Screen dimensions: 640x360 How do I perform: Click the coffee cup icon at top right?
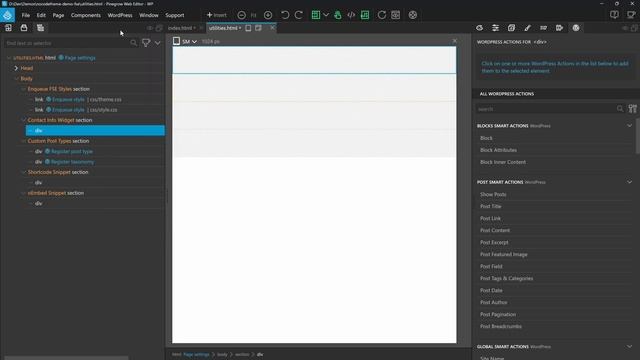pyautogui.click(x=631, y=15)
